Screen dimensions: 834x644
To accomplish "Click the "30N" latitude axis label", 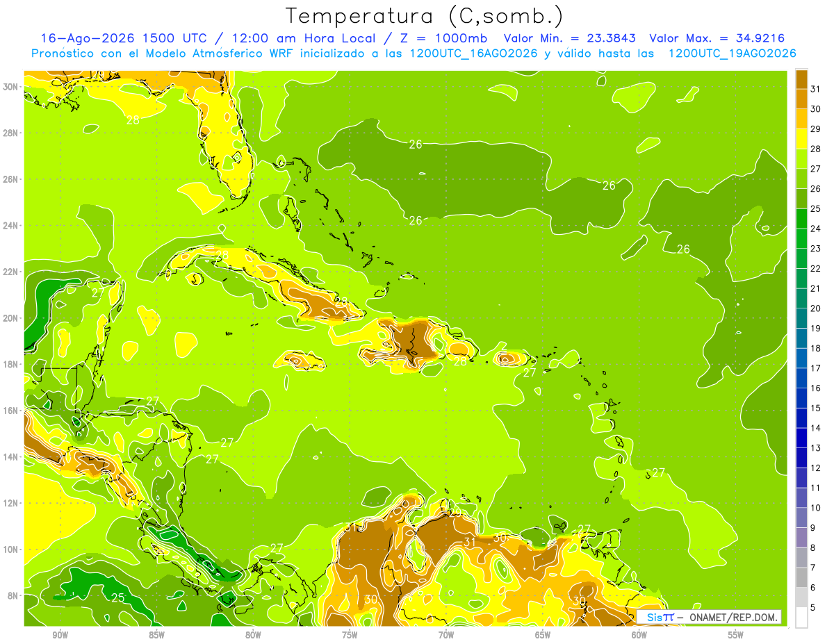I will pyautogui.click(x=10, y=86).
